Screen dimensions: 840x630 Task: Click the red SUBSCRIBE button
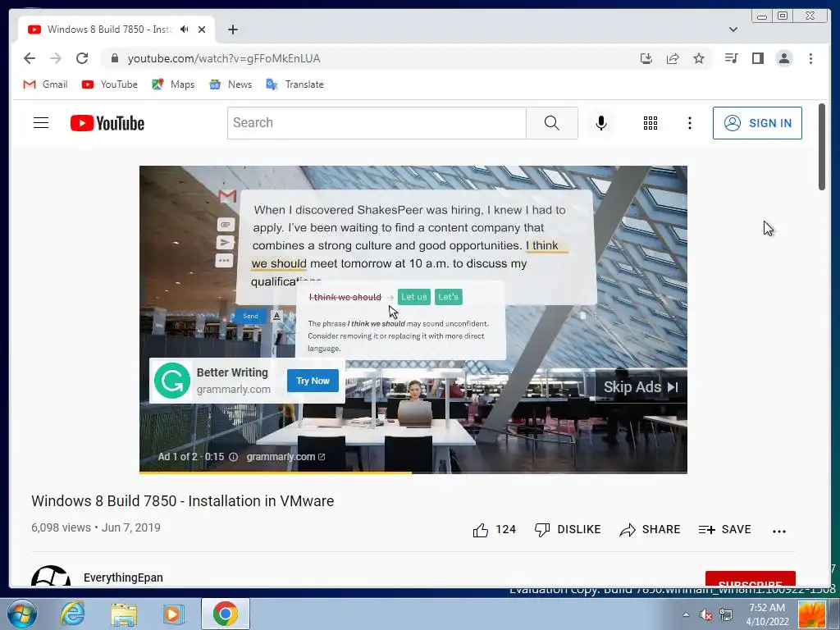[751, 579]
